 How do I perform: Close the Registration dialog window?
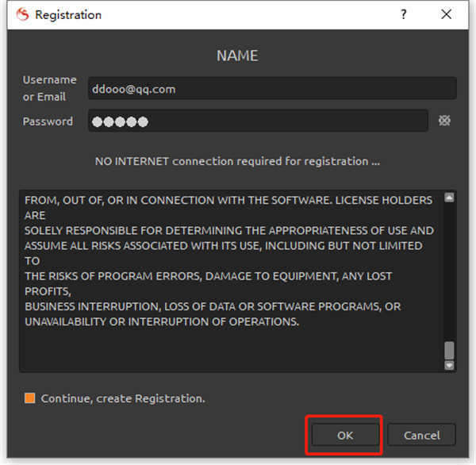pos(447,14)
